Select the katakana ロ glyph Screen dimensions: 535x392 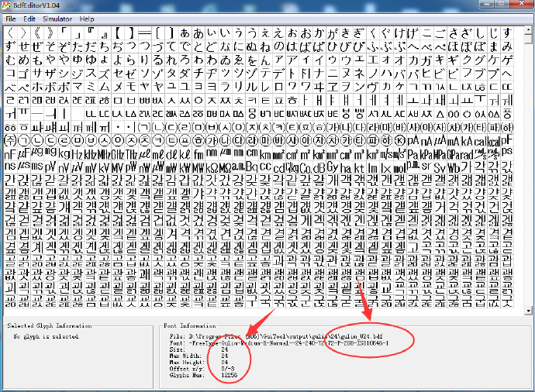(278, 87)
